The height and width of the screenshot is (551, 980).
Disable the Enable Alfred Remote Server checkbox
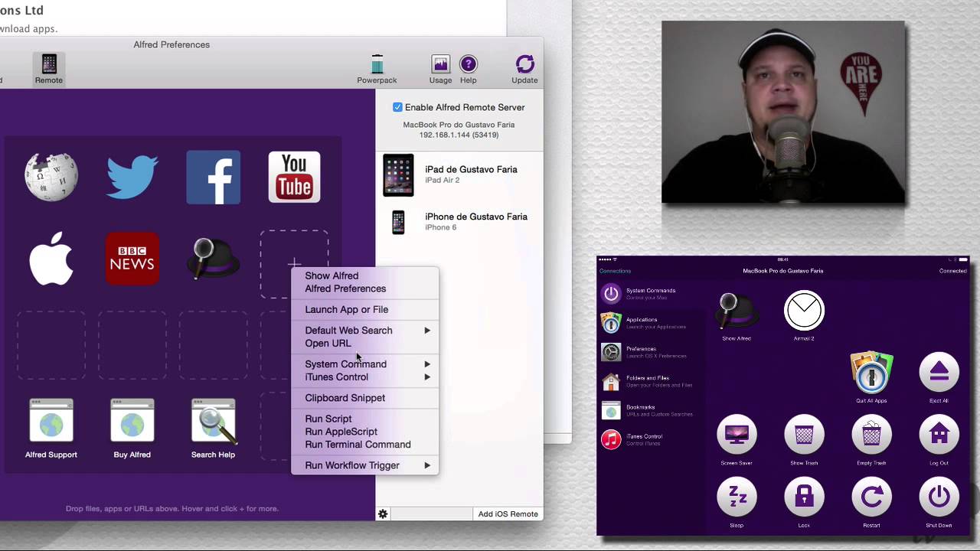tap(397, 107)
